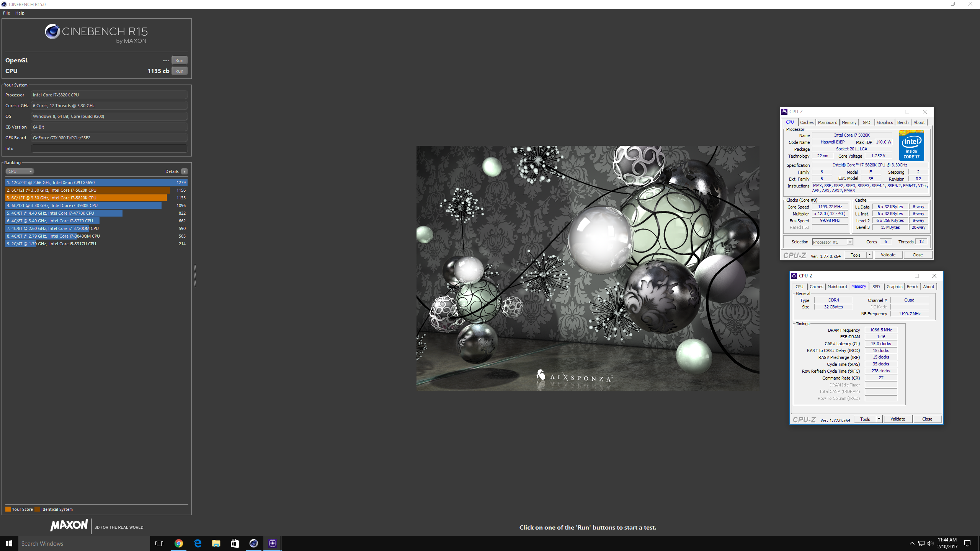Image resolution: width=980 pixels, height=551 pixels.
Task: Select ranking row Intel Core i7-4770K
Action: coord(96,213)
